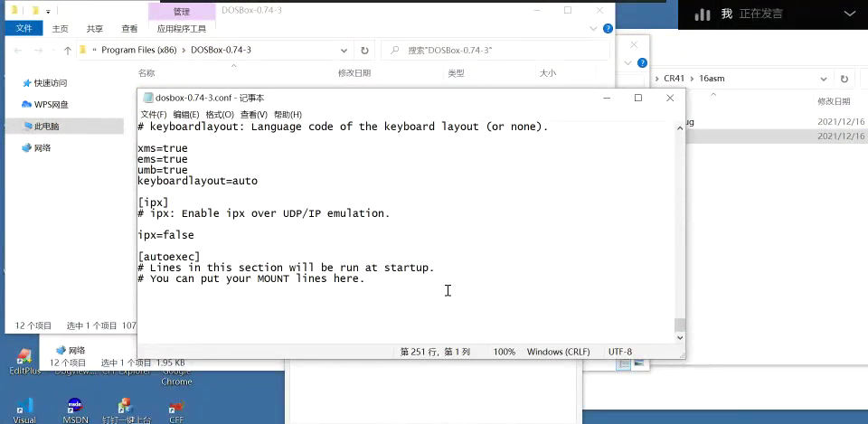
Task: Click the 搜索"DOSBox-0.74-3" search box
Action: tap(495, 51)
